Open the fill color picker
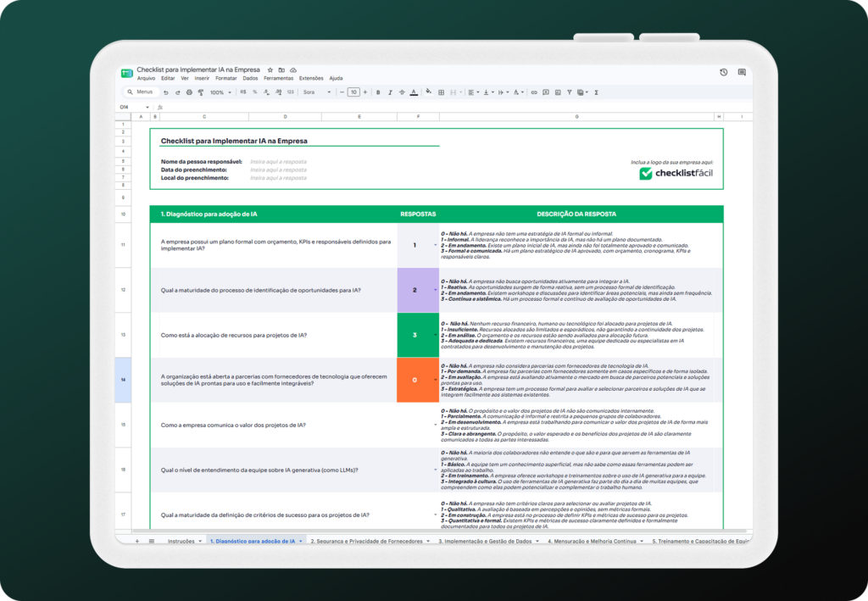 coord(428,92)
